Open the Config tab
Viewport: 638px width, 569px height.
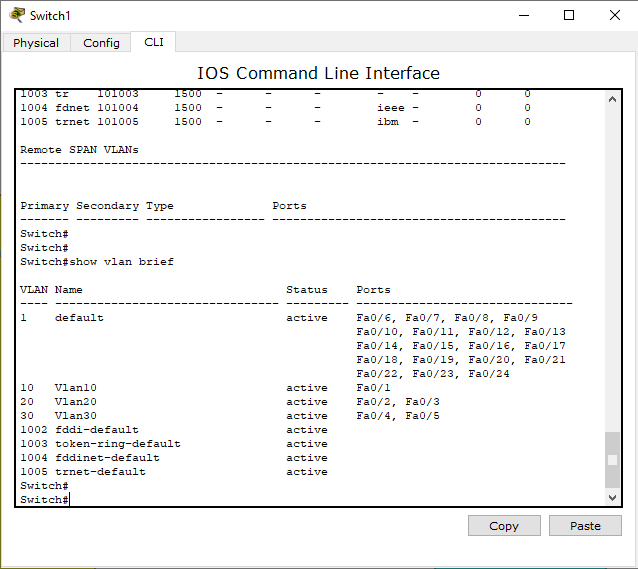pyautogui.click(x=101, y=43)
